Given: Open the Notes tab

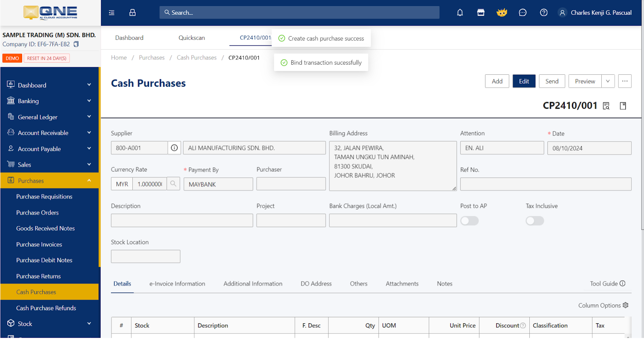Looking at the screenshot, I should (x=445, y=283).
